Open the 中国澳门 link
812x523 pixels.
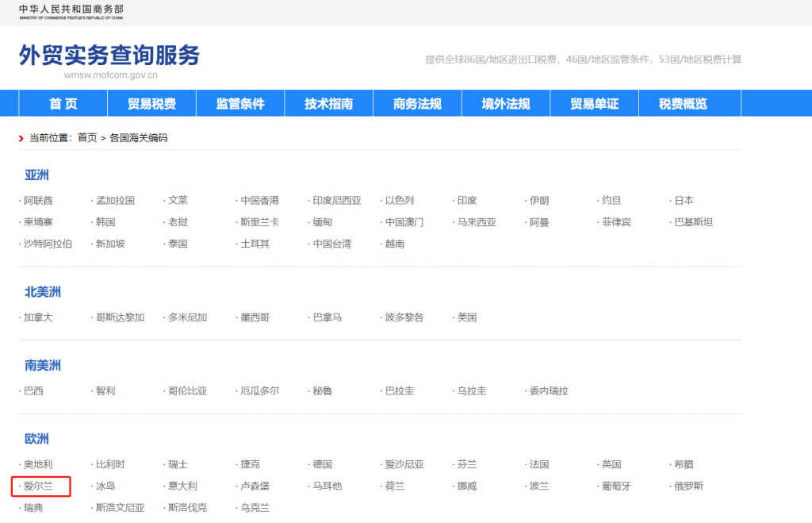coord(404,222)
